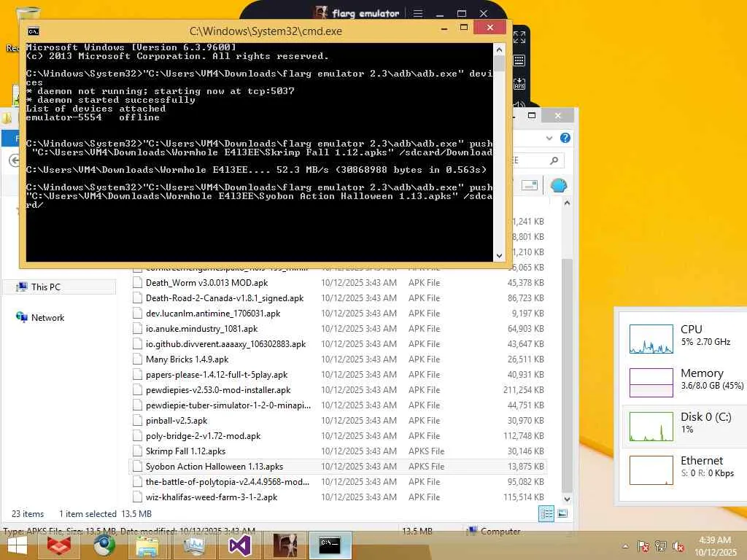The width and height of the screenshot is (747, 560).
Task: Open Explorer help question mark icon
Action: [x=565, y=138]
